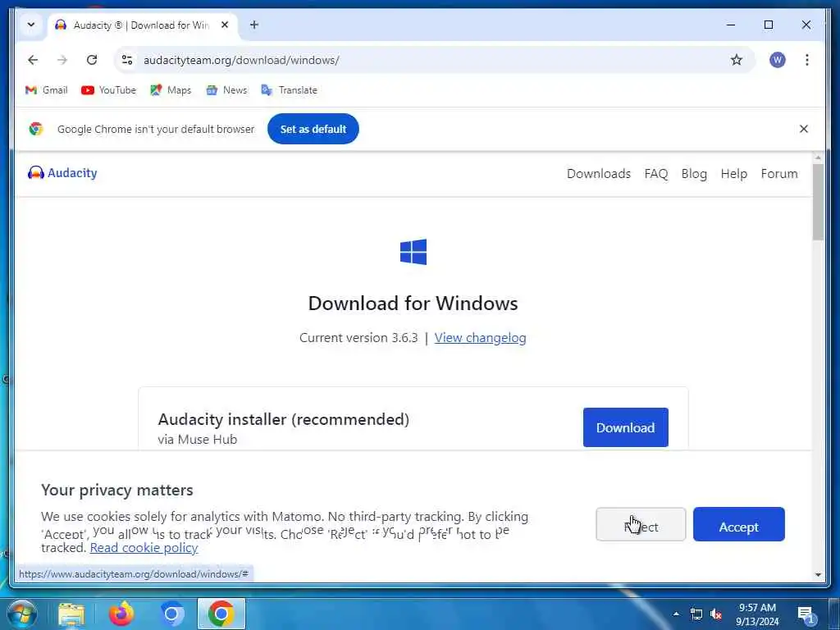Open Blog in site navigation
This screenshot has width=840, height=630.
click(694, 174)
